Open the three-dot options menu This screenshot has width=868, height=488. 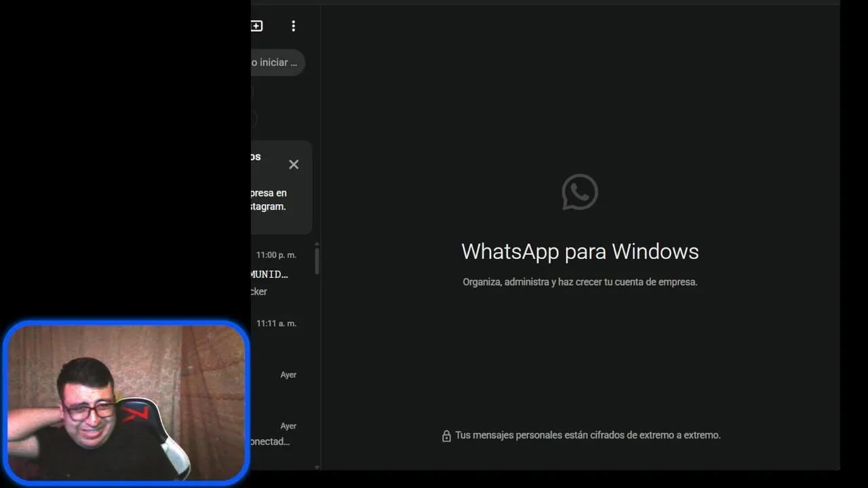tap(293, 26)
